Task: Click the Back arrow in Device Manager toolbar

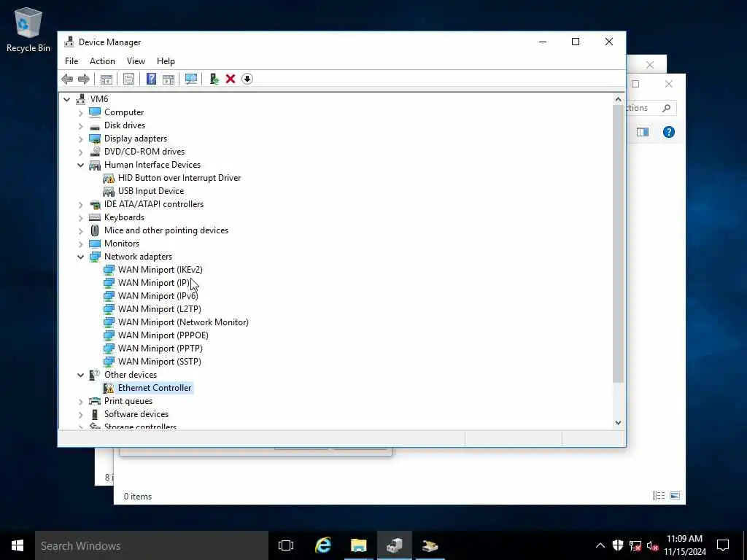Action: tap(67, 79)
